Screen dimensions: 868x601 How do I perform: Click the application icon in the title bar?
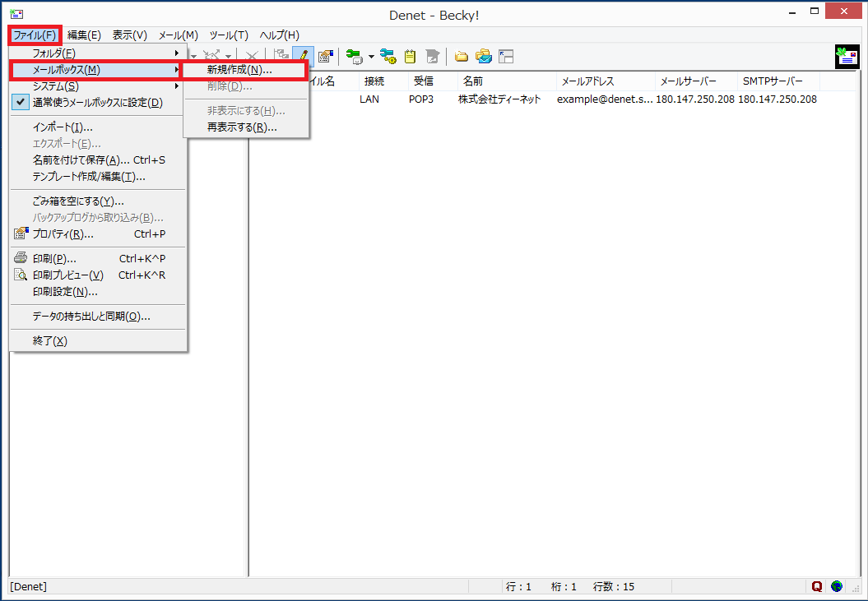click(16, 14)
